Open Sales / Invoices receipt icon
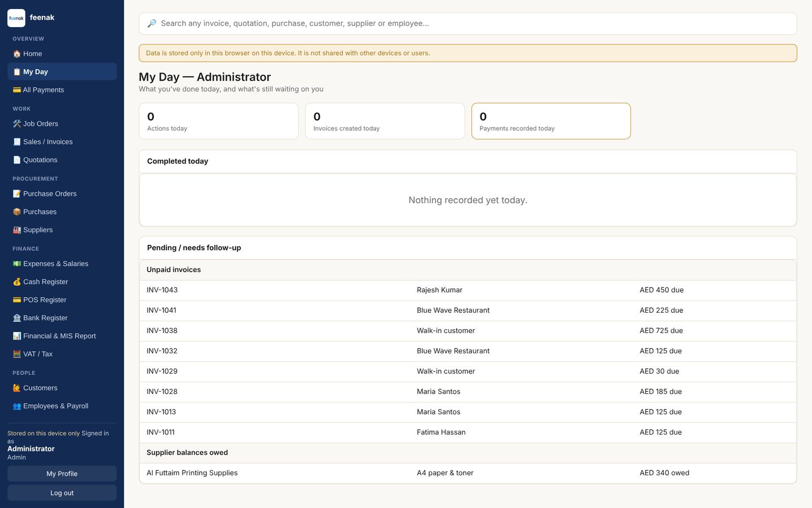Screen dimensions: 812x508 pyautogui.click(x=17, y=142)
